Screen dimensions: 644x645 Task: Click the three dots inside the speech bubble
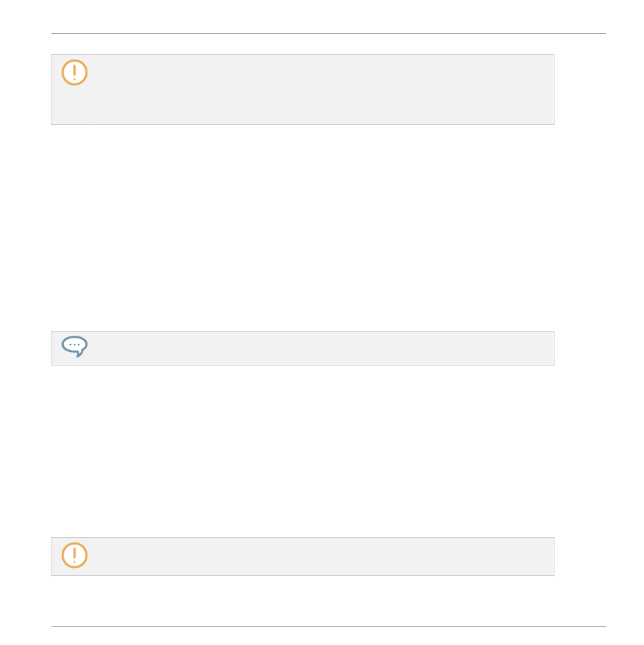75,345
